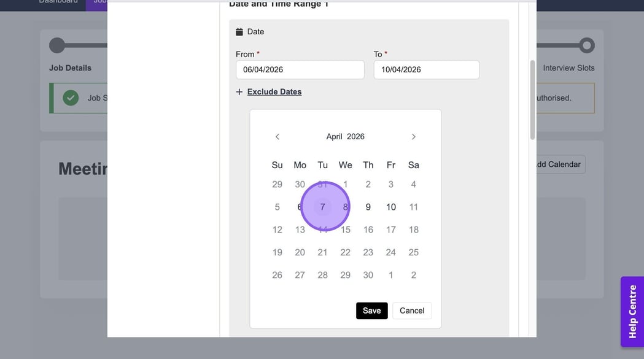Advance calendar to next month
This screenshot has height=359, width=644.
point(413,137)
